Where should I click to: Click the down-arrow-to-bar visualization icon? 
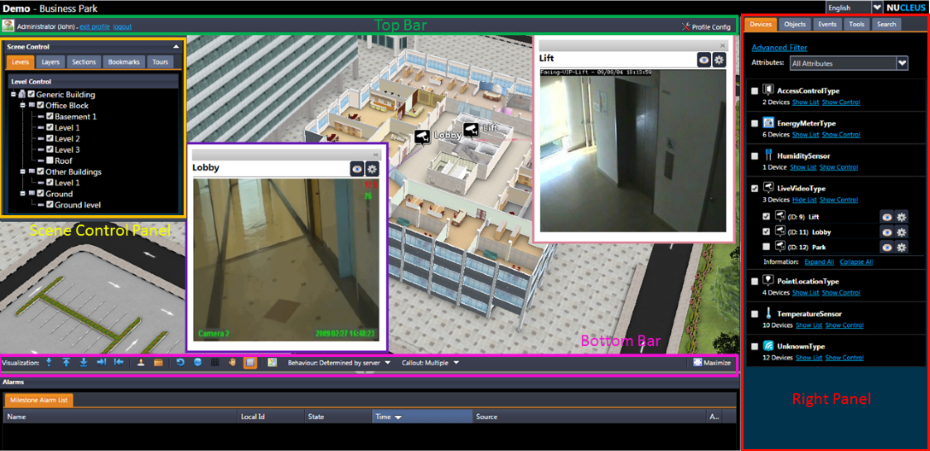pyautogui.click(x=84, y=363)
